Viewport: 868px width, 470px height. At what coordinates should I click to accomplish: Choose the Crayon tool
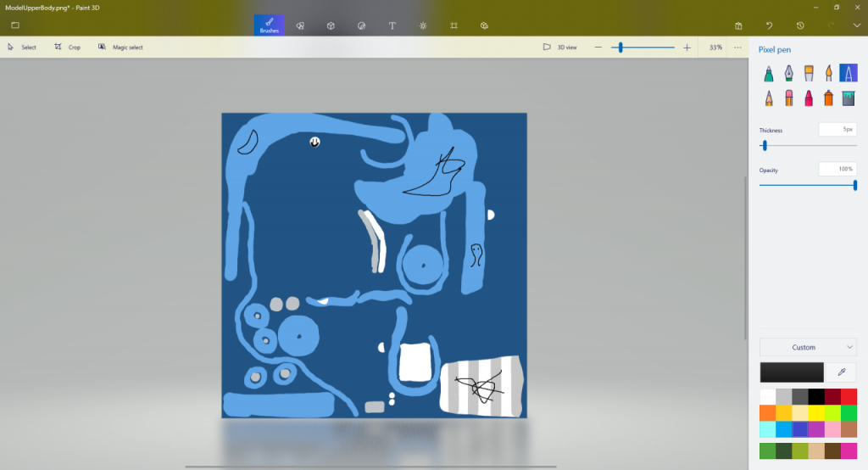[x=809, y=98]
